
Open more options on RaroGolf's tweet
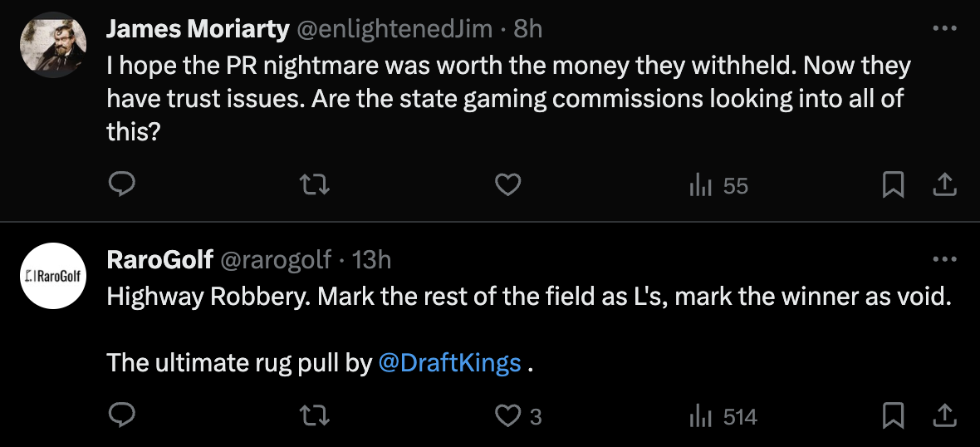(944, 259)
